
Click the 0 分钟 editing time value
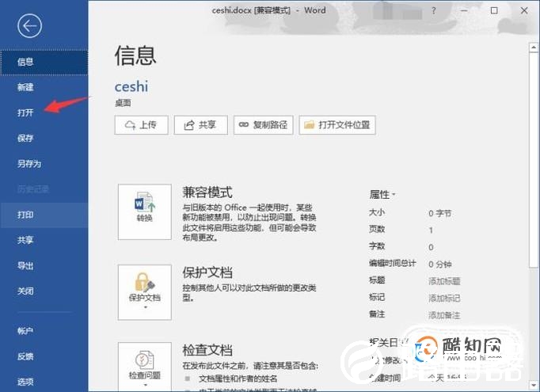pos(439,265)
